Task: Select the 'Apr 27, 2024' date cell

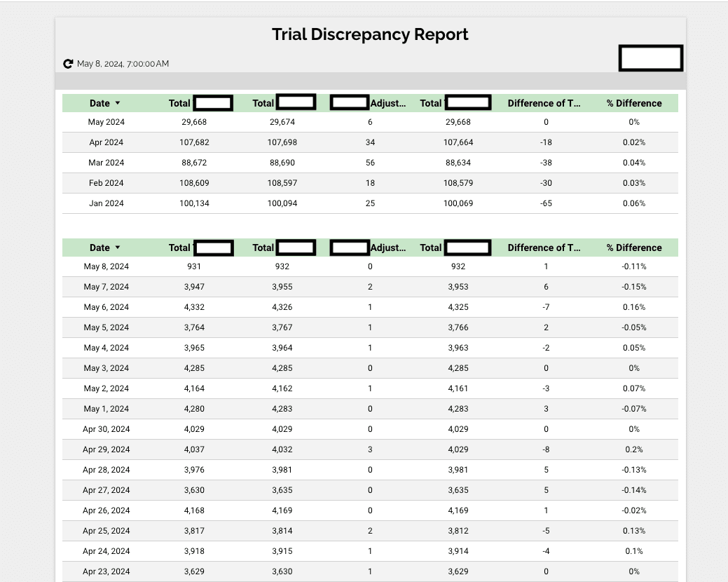Action: click(107, 490)
